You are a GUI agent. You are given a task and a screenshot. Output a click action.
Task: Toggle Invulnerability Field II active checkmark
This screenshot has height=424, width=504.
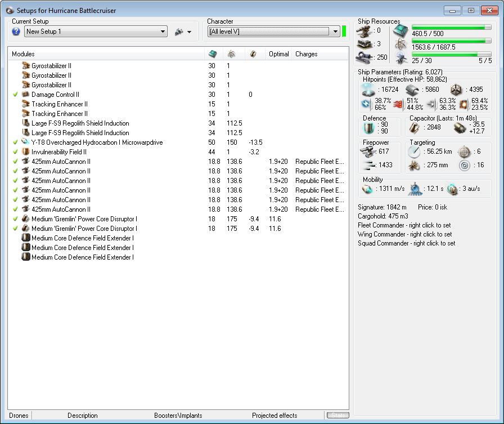[x=15, y=152]
